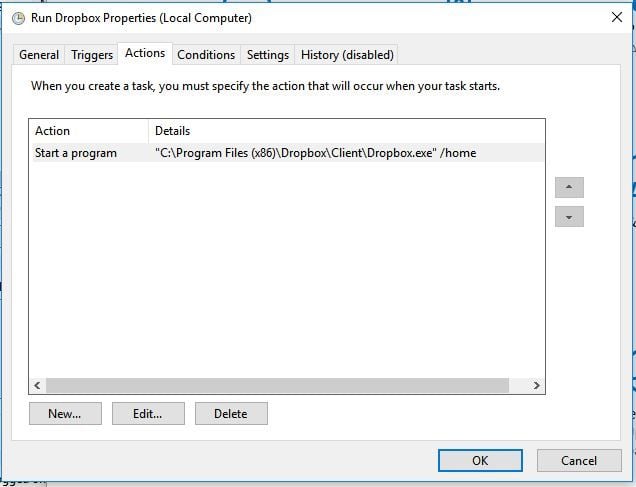This screenshot has height=487, width=636.
Task: Select the Start a program action row
Action: pos(76,153)
